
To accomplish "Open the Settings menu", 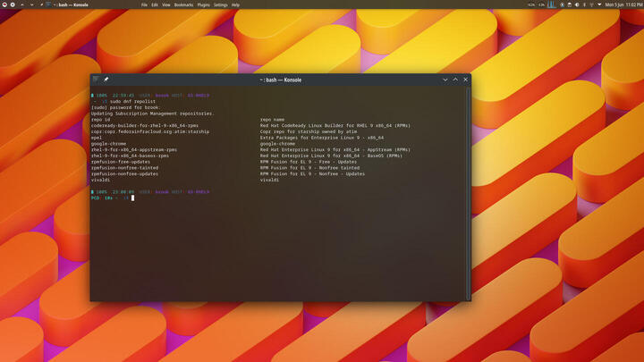I will [221, 5].
